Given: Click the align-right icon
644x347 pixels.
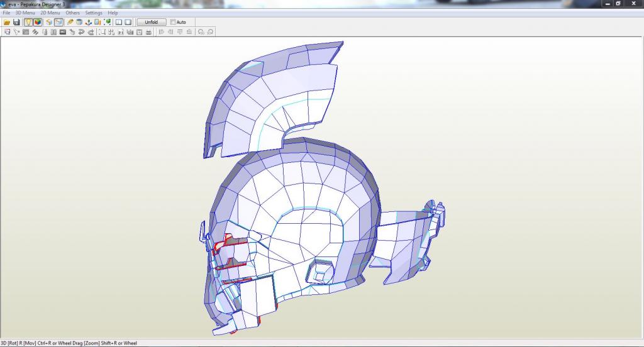Looking at the screenshot, I should coord(170,31).
